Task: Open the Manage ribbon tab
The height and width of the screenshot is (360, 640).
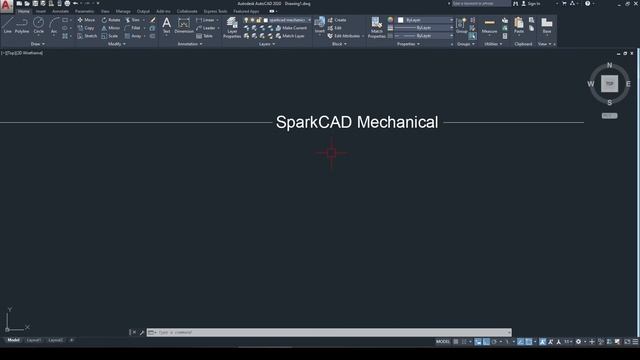Action: (x=123, y=11)
